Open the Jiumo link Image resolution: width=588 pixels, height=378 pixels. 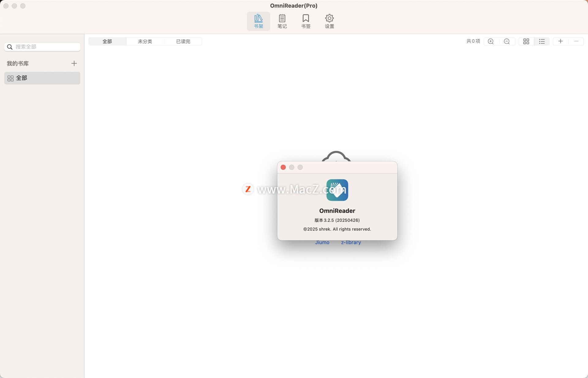(322, 242)
